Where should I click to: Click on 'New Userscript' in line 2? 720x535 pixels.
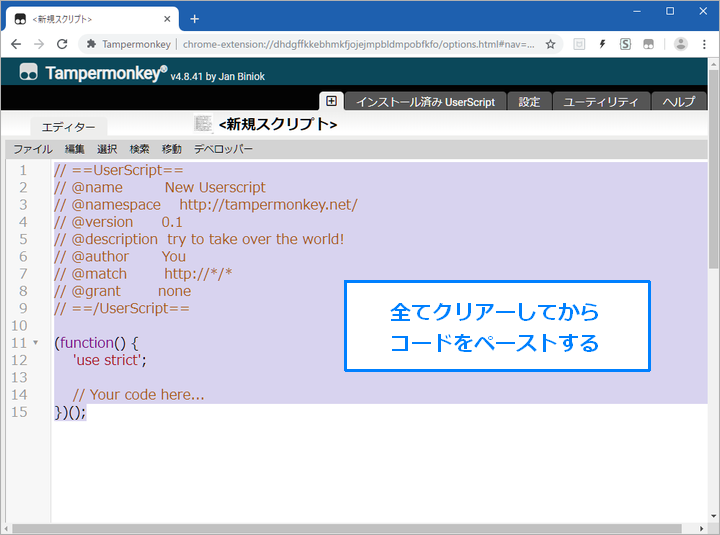click(x=215, y=187)
